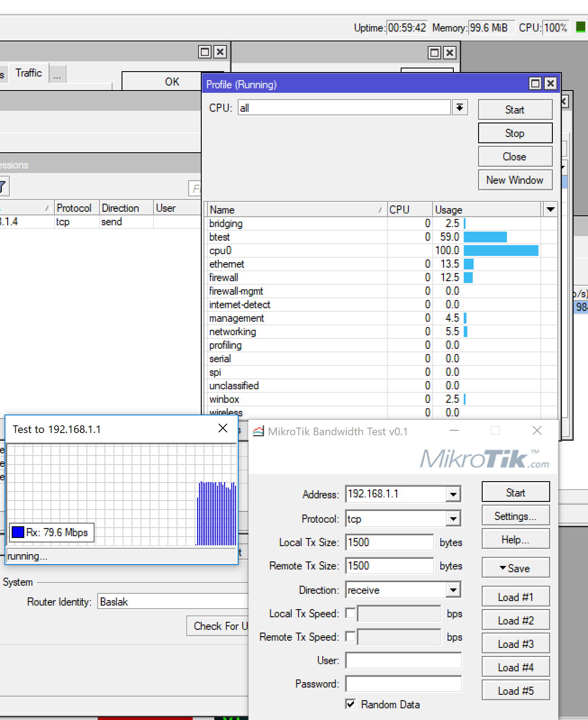
Task: Close the Profile (Running) window
Action: (550, 83)
